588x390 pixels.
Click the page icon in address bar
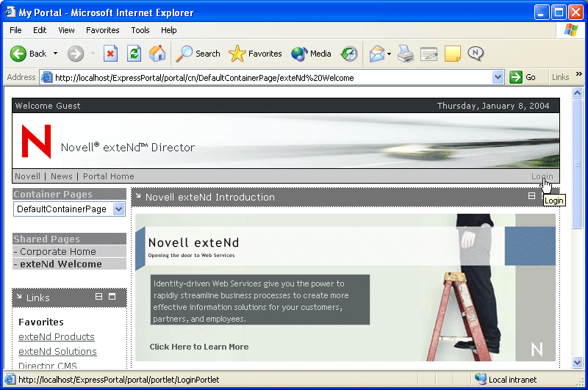(47, 78)
